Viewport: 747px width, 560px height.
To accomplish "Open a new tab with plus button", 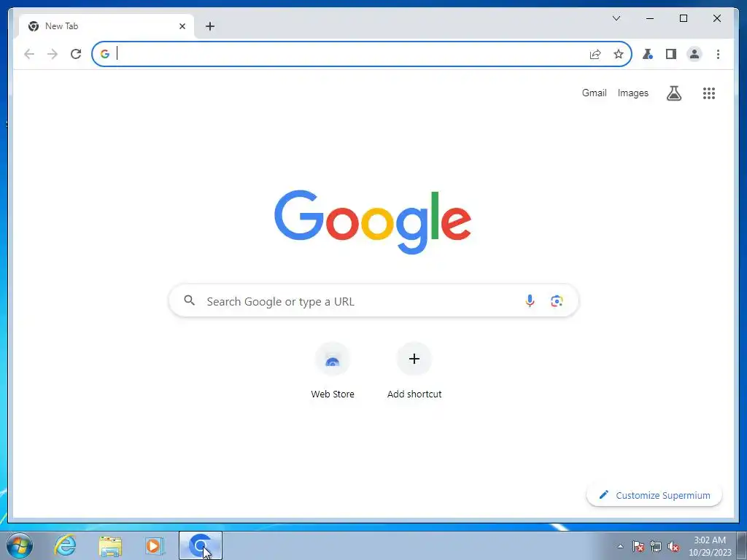I will pos(210,26).
